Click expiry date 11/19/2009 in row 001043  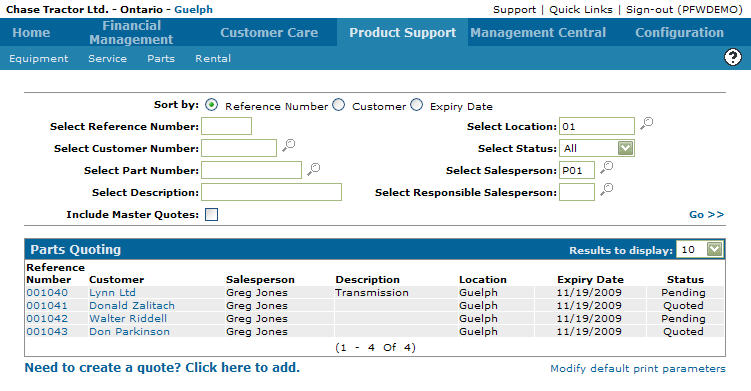pos(589,331)
